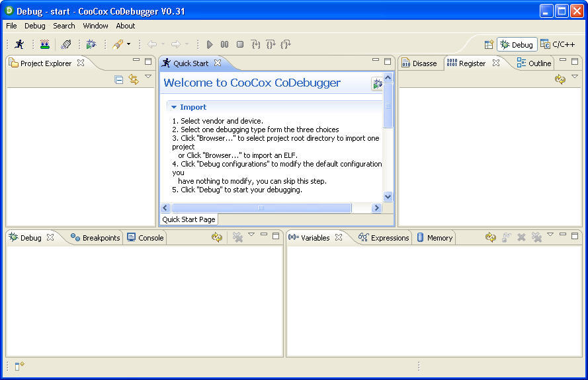Open the Debug menu

click(x=35, y=26)
